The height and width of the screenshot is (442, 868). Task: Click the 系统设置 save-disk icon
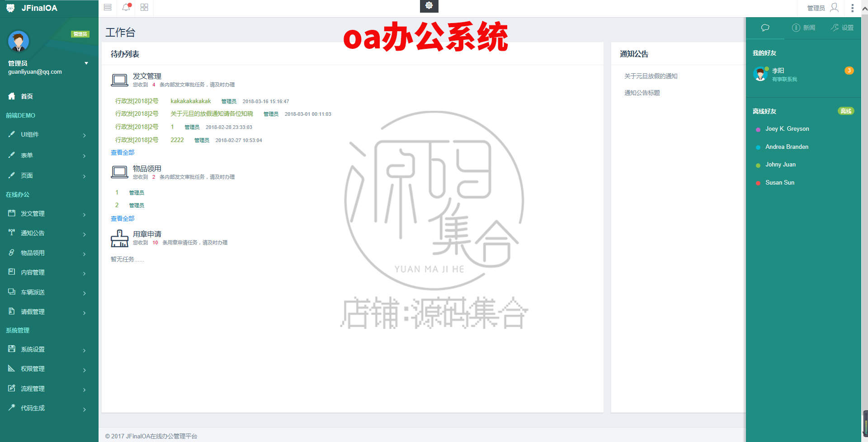(12, 349)
